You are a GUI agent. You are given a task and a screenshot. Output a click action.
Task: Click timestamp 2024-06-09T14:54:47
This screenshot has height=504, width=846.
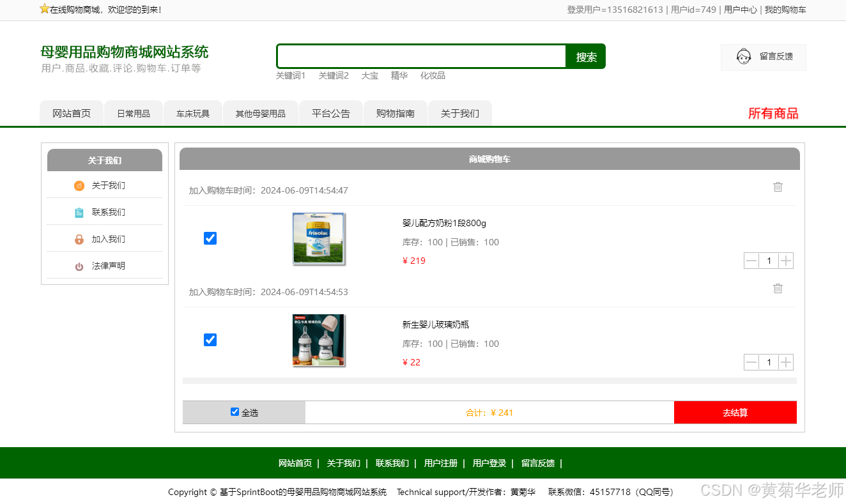[x=304, y=190]
